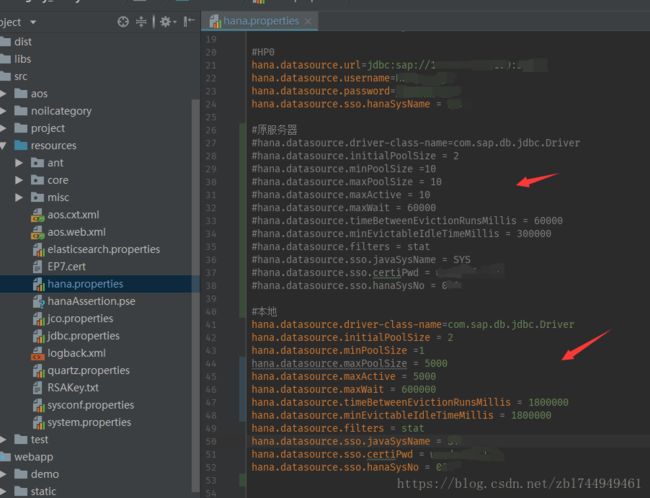This screenshot has height=498, width=650.
Task: Select hanaAssertion.pse file name
Action: click(x=91, y=301)
